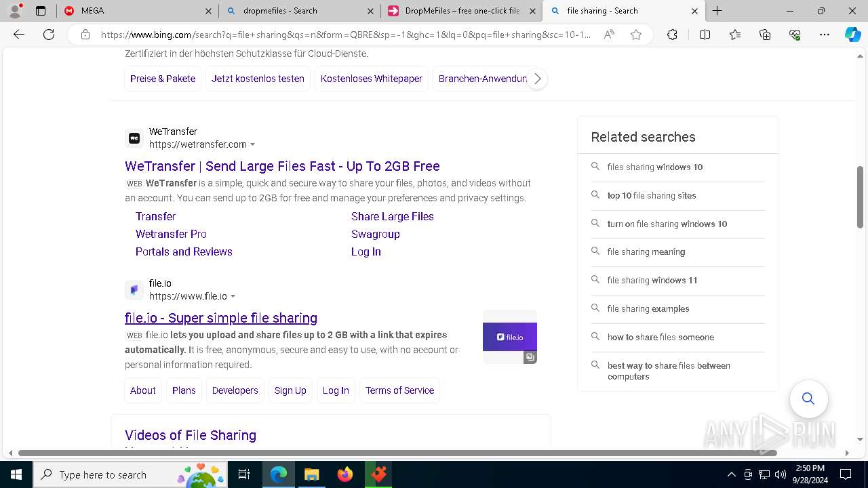View site information lock icon
868x488 pixels.
85,35
